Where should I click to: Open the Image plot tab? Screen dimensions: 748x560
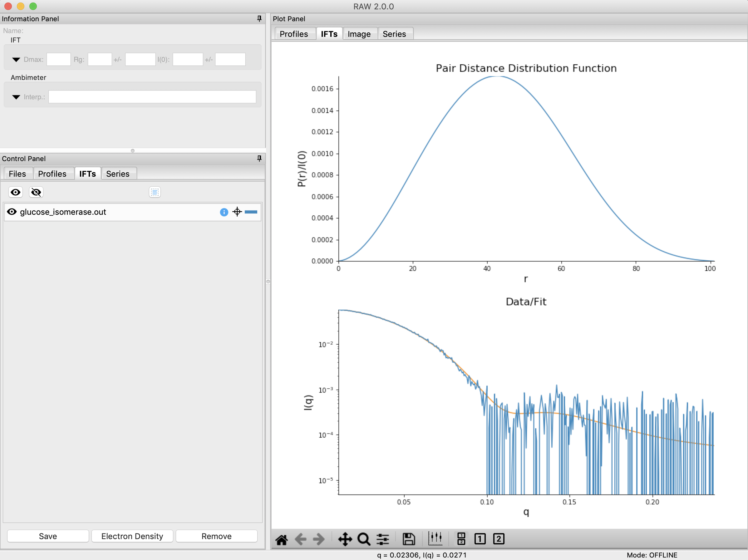coord(359,34)
